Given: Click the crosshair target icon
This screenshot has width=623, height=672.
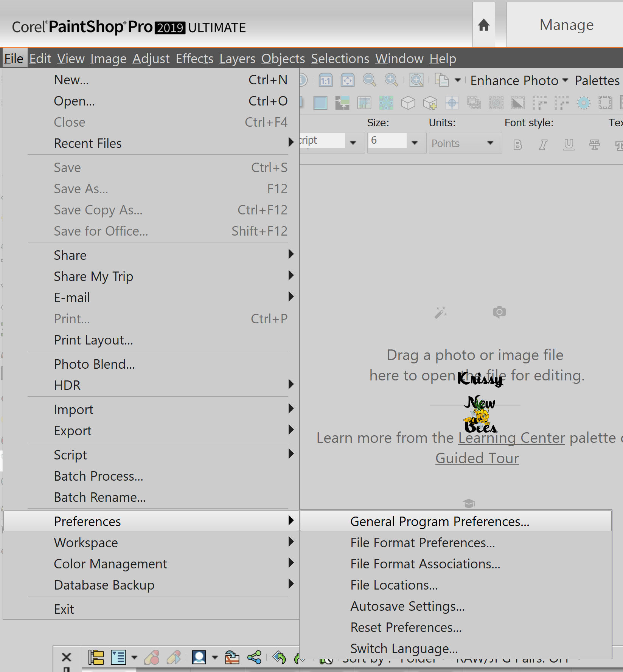Looking at the screenshot, I should [x=452, y=103].
